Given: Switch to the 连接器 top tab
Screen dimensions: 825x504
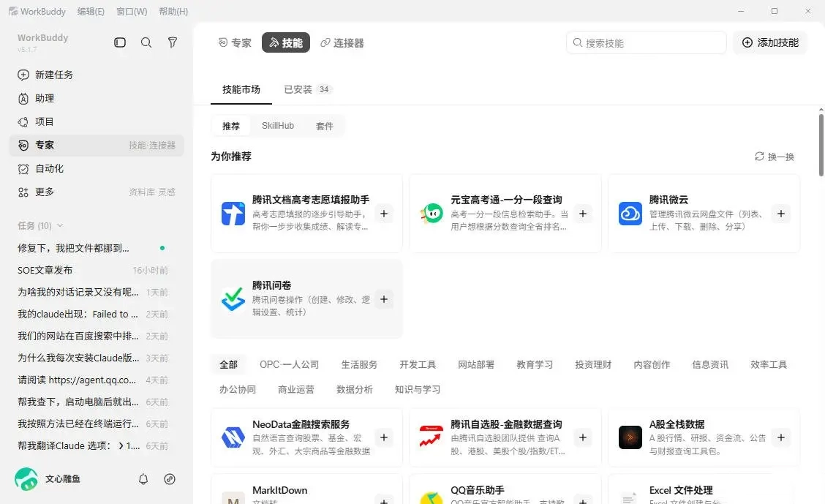Looking at the screenshot, I should point(342,42).
